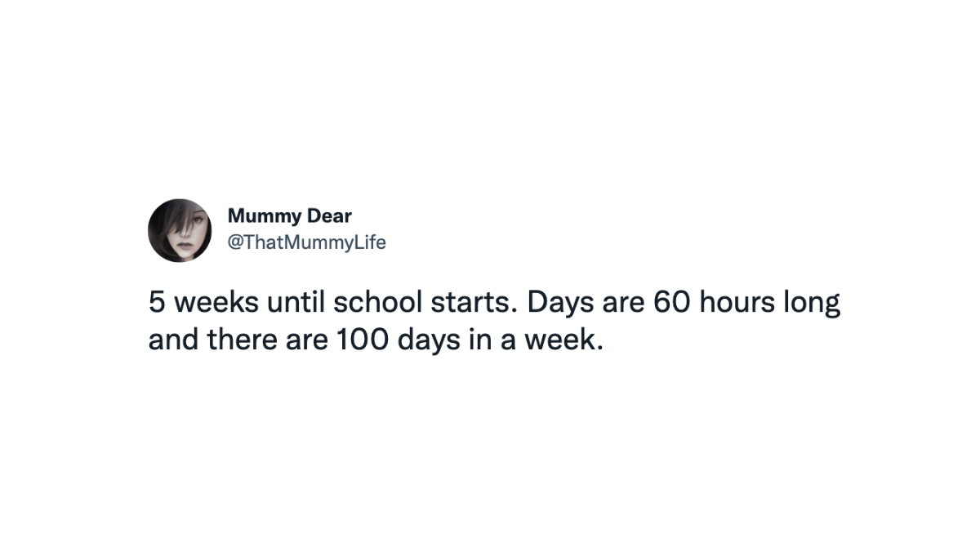Click the word "starts." in the tweet
The width and height of the screenshot is (980, 551).
click(476, 303)
